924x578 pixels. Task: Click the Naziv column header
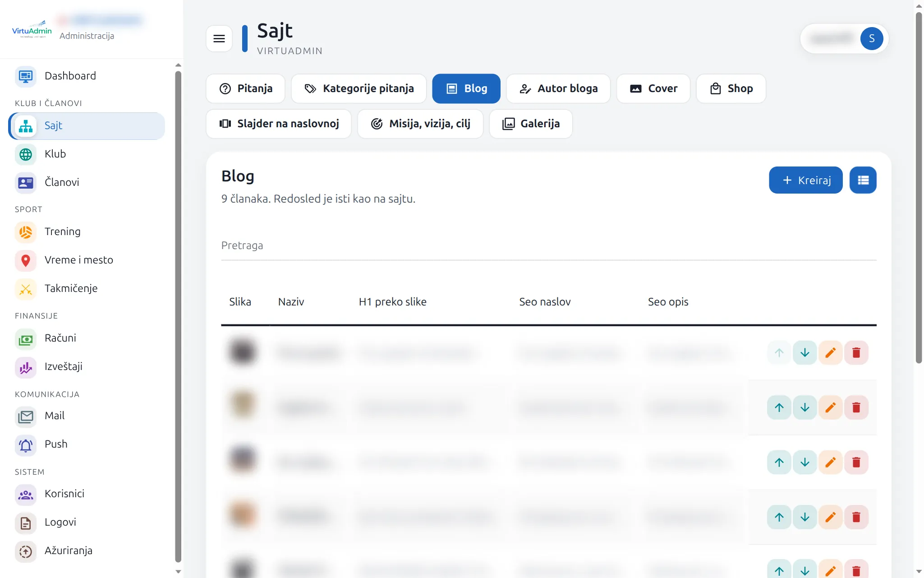(291, 302)
